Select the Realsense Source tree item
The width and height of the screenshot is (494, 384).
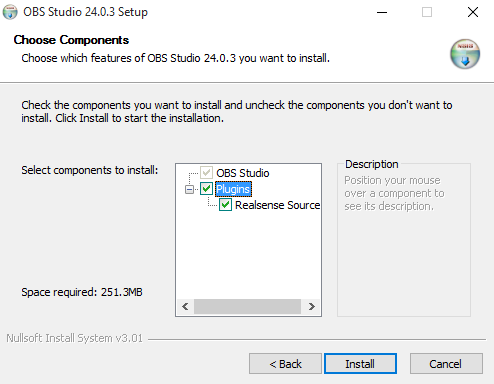[x=277, y=205]
